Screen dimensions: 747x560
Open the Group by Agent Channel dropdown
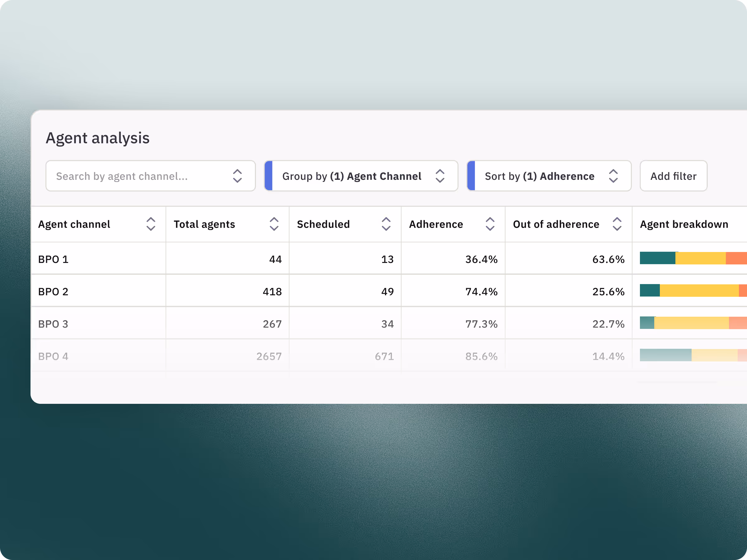[351, 176]
